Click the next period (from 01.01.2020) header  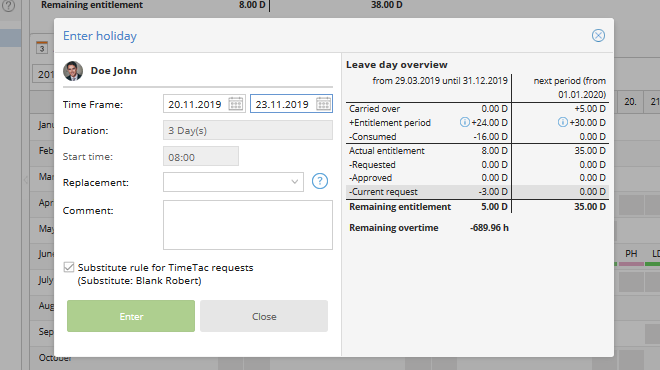tap(570, 88)
